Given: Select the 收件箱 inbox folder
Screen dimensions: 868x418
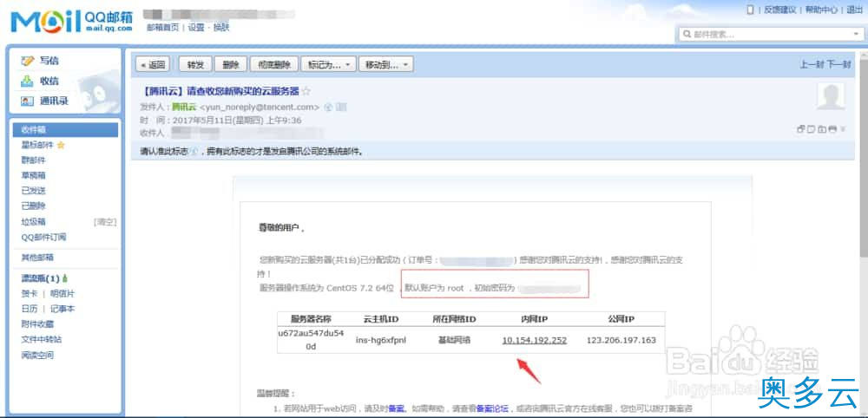Looking at the screenshot, I should [x=65, y=130].
